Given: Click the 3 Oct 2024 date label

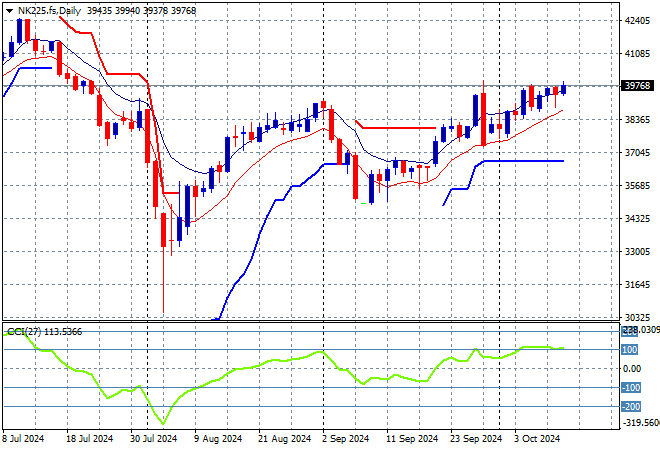Looking at the screenshot, I should click(536, 438).
